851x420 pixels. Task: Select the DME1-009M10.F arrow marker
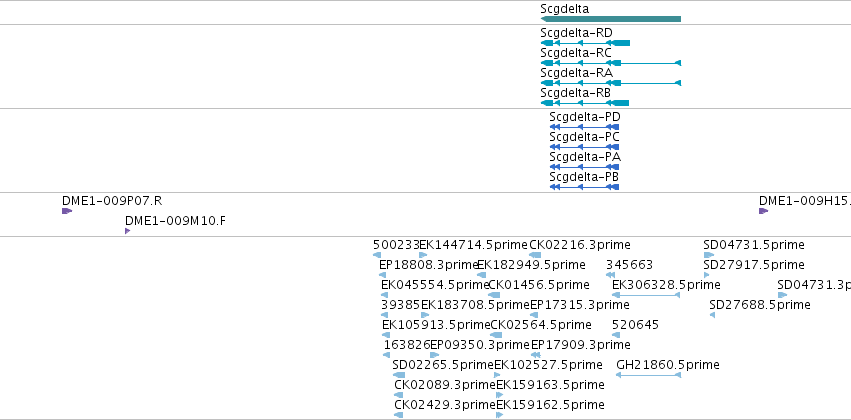click(128, 231)
